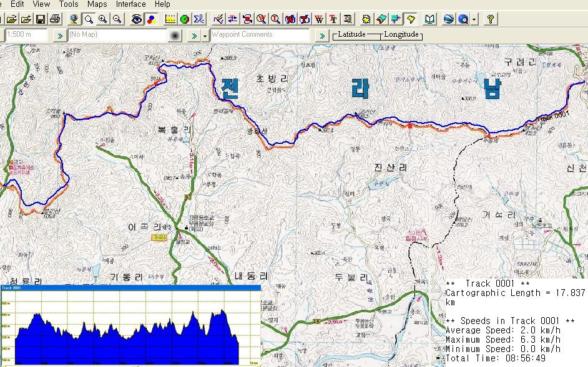Click the blue elevation profile graph
This screenshot has height=367, width=588.
pos(127,338)
